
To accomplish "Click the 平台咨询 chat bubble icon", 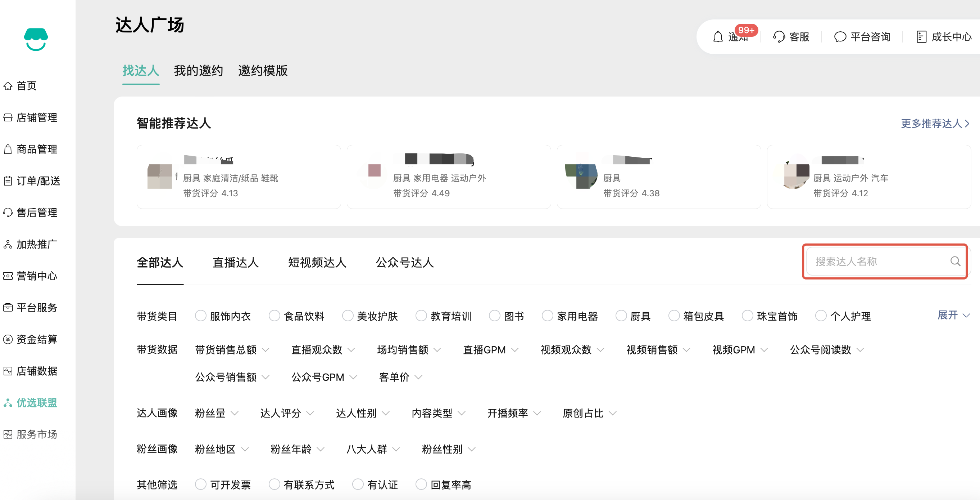I will coord(840,37).
